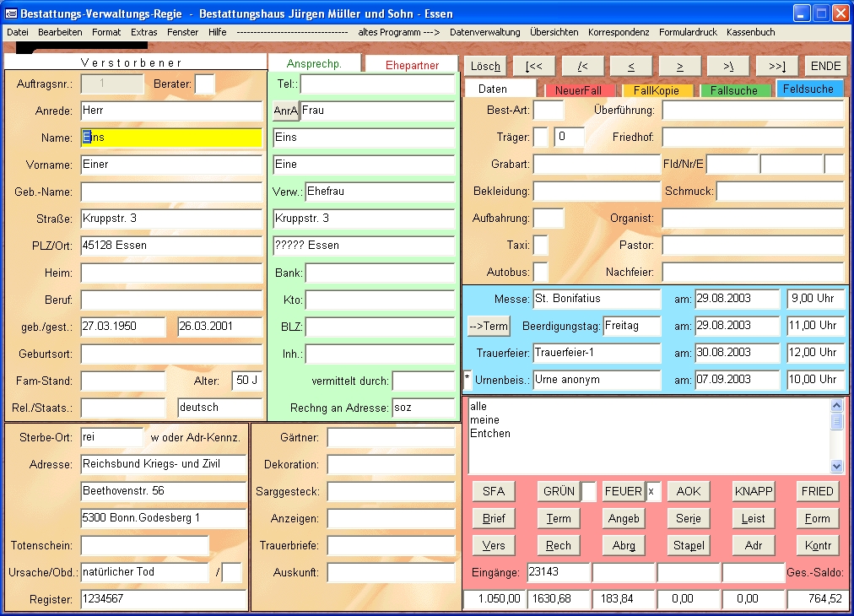The width and height of the screenshot is (854, 616).
Task: Click the Stapel button
Action: pyautogui.click(x=689, y=545)
